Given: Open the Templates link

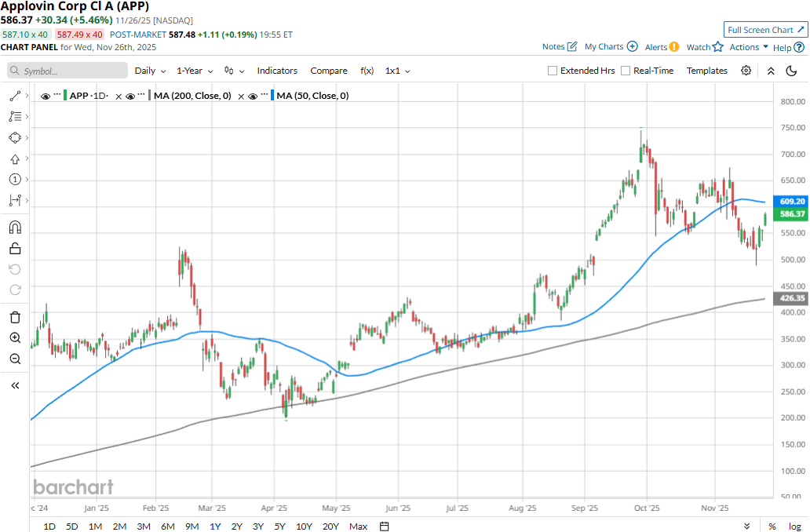Looking at the screenshot, I should point(706,71).
